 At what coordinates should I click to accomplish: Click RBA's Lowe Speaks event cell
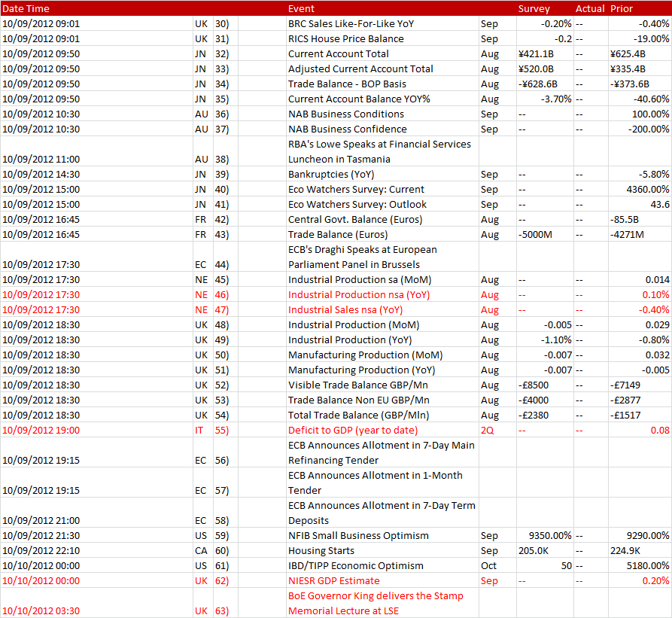coord(379,151)
